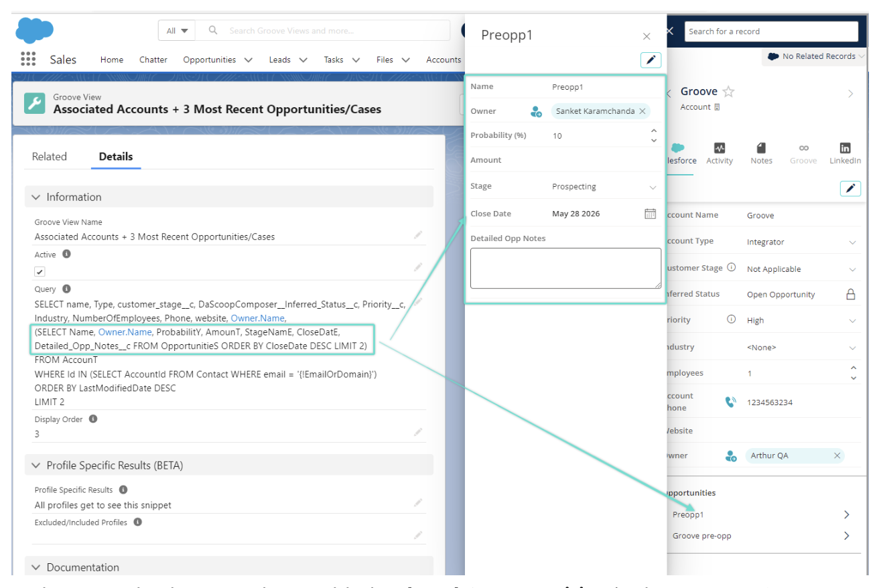Collapse Profile Specific Results (BETA) section

(x=36, y=465)
